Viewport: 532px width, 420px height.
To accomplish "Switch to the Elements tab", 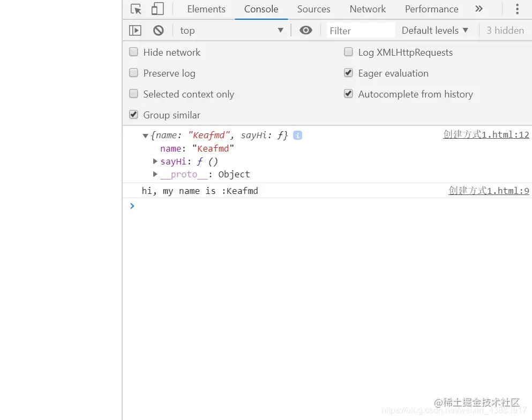I will pyautogui.click(x=206, y=9).
